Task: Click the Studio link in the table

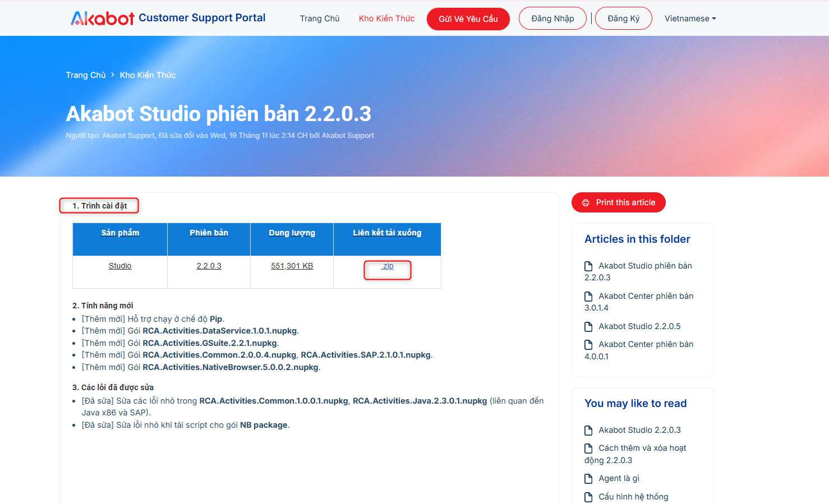Action: coord(120,266)
